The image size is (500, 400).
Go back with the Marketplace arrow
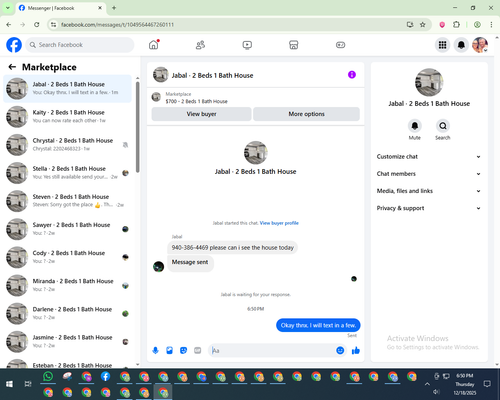pos(12,67)
